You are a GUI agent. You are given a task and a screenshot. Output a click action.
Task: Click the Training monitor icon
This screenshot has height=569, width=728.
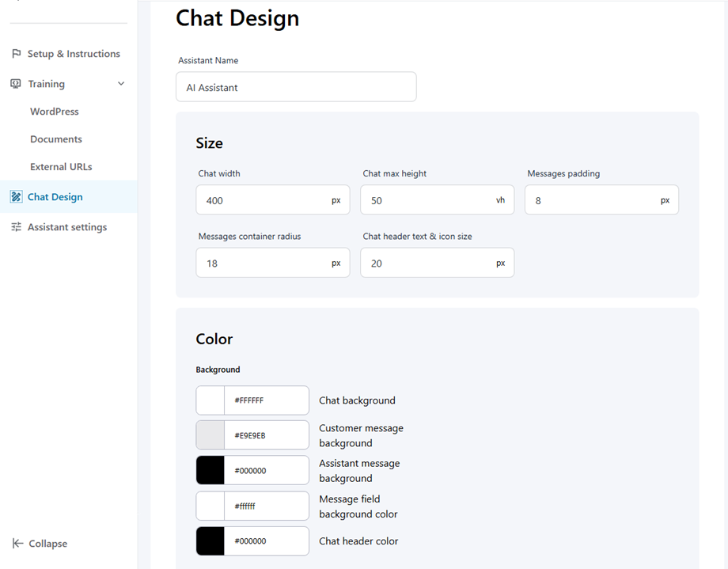point(16,84)
